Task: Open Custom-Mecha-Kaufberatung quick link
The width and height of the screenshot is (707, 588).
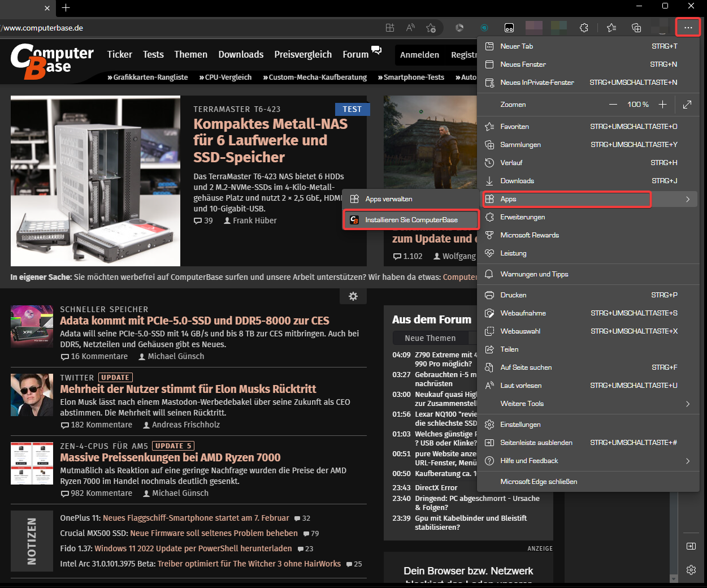Action: pyautogui.click(x=315, y=77)
